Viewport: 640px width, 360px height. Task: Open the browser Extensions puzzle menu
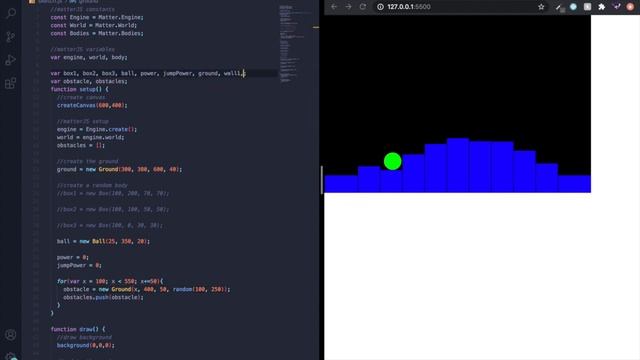[x=602, y=7]
